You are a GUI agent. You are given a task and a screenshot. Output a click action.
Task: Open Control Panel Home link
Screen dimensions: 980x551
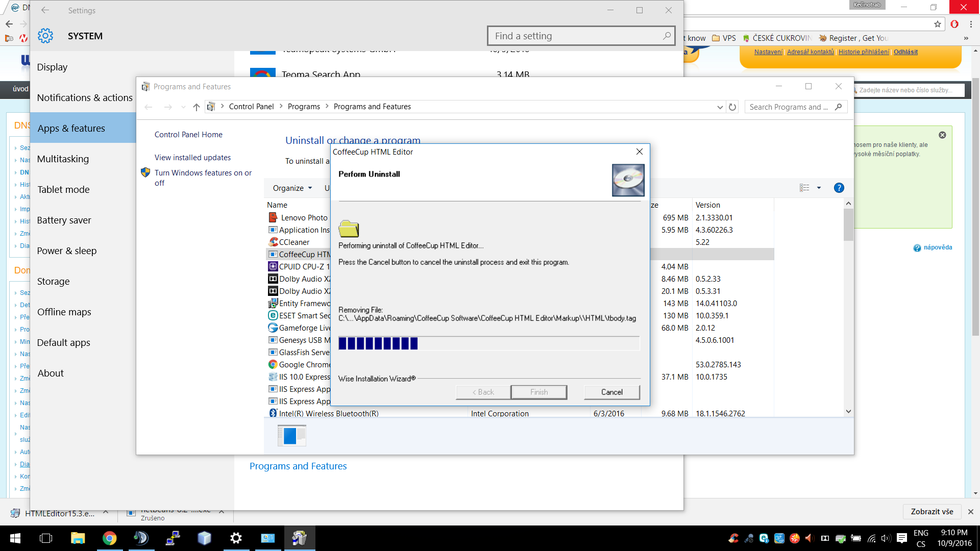(188, 135)
